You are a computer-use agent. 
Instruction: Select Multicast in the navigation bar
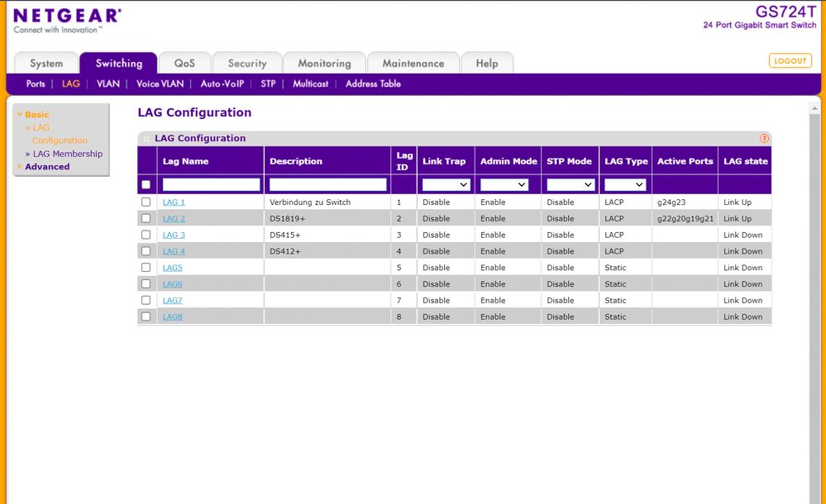click(x=310, y=83)
